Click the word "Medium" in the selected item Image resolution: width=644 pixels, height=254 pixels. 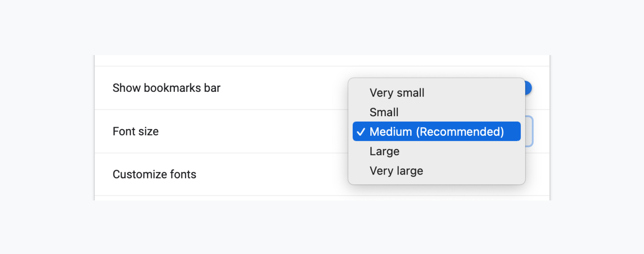click(390, 132)
